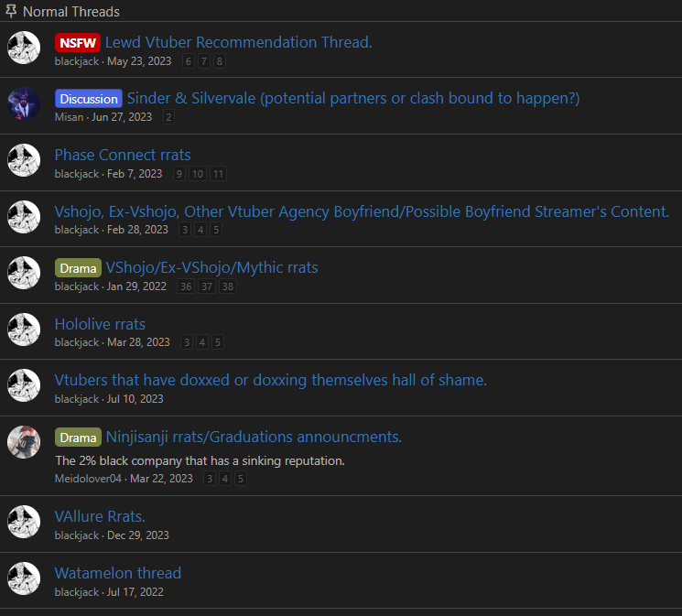Image resolution: width=682 pixels, height=616 pixels.
Task: Click the Jun 27, 2023 date
Action: (122, 117)
